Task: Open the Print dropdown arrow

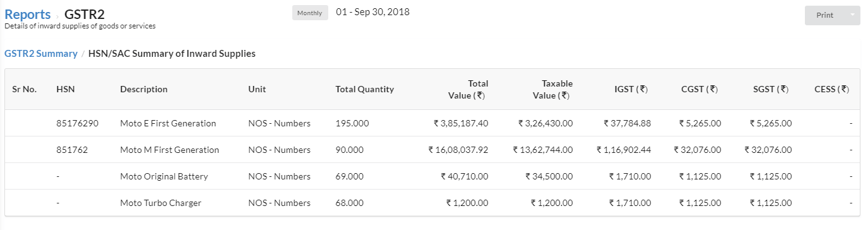Action: pyautogui.click(x=853, y=15)
